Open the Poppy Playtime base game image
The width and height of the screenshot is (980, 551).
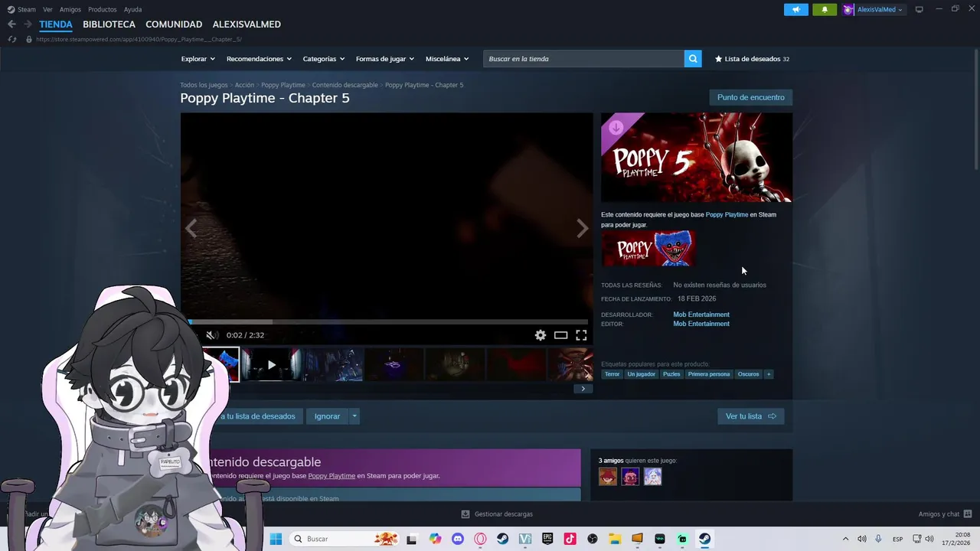648,249
